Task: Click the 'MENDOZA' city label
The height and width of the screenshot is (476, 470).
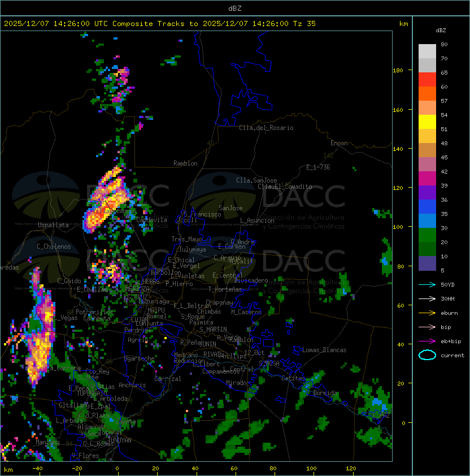Action: tap(137, 288)
